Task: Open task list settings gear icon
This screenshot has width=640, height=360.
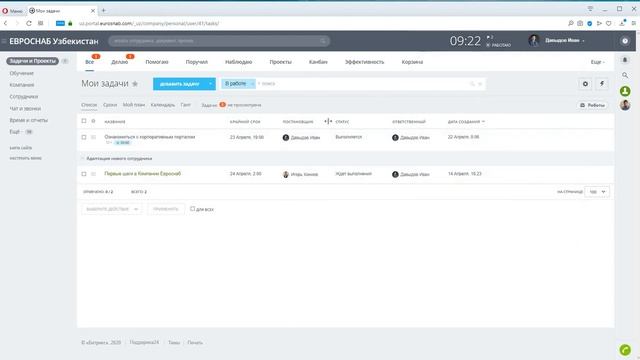Action: 585,84
